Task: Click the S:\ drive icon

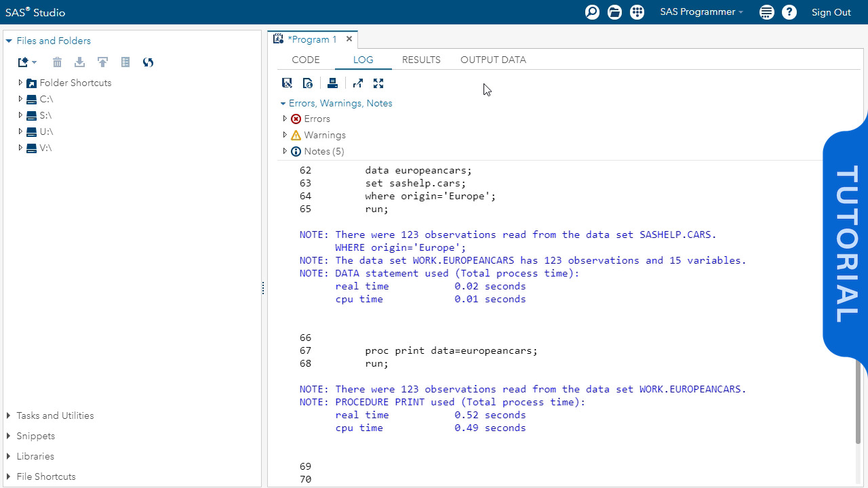Action: [31, 115]
